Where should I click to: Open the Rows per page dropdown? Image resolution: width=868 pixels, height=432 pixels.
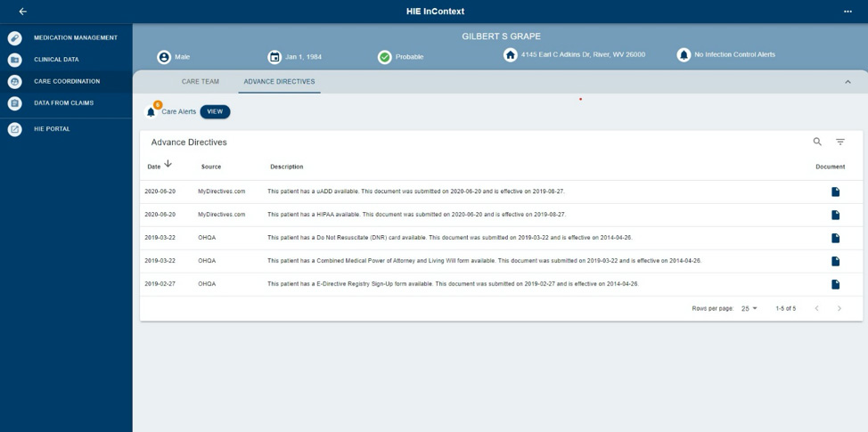click(x=749, y=309)
